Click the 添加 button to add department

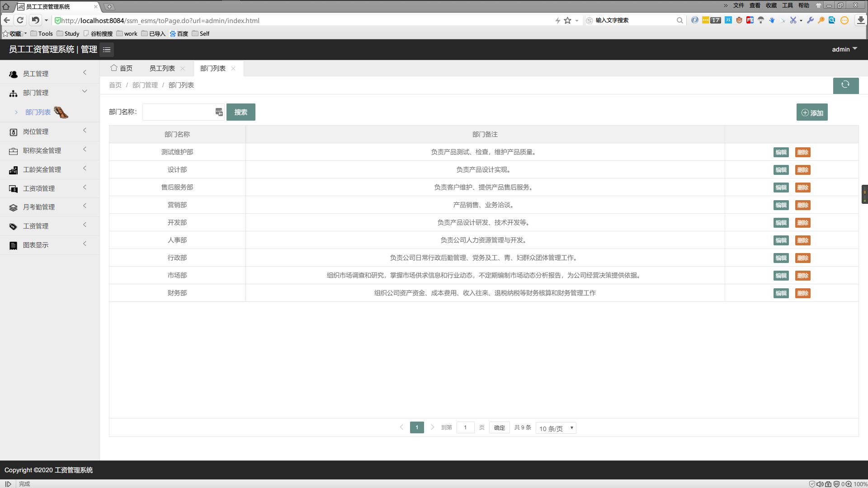[x=812, y=112]
